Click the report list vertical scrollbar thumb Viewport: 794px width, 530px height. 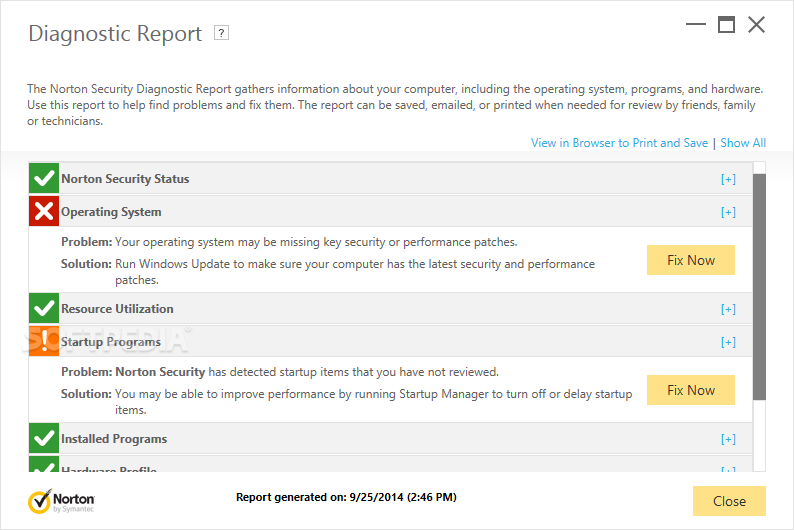tap(759, 287)
